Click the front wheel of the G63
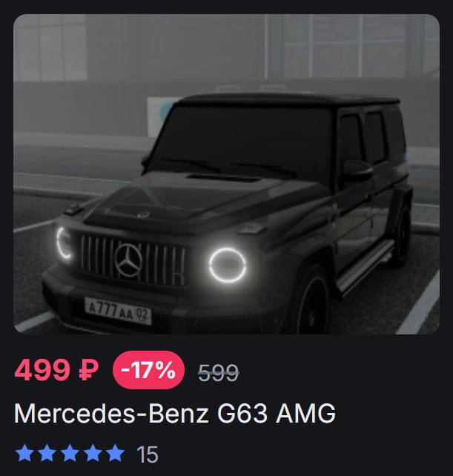The image size is (453, 476). 314,305
